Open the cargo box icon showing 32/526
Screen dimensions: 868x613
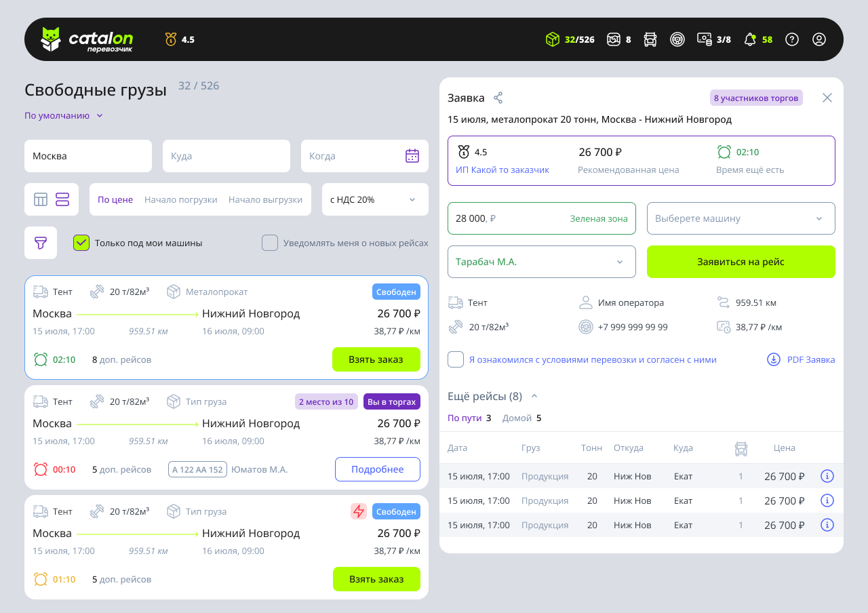point(553,39)
